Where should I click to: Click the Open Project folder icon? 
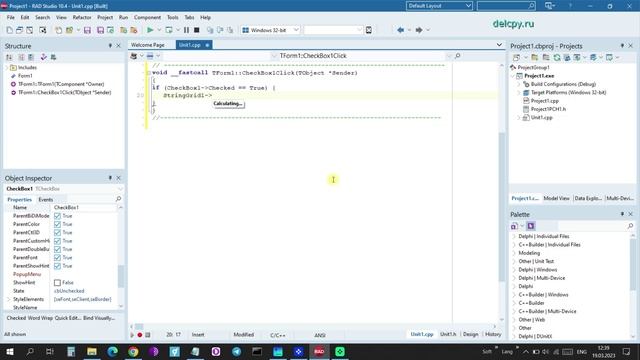point(69,30)
